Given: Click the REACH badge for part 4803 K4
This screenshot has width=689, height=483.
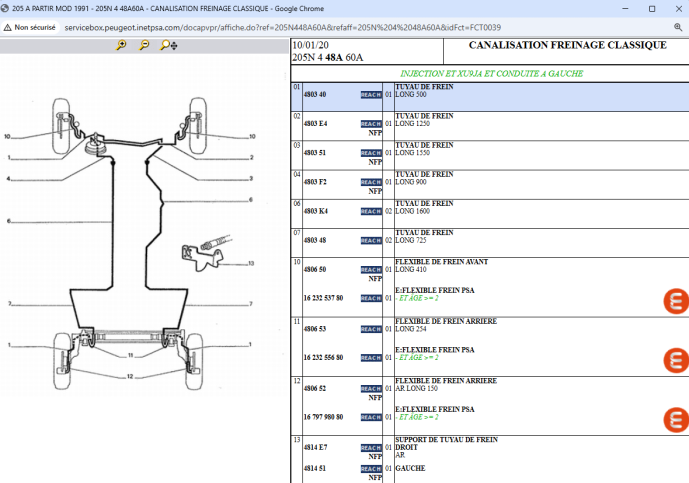Looking at the screenshot, I should click(x=370, y=211).
